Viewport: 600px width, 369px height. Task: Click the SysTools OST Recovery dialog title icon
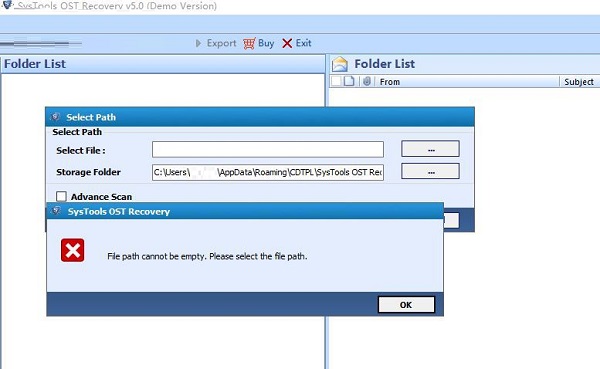[56, 211]
